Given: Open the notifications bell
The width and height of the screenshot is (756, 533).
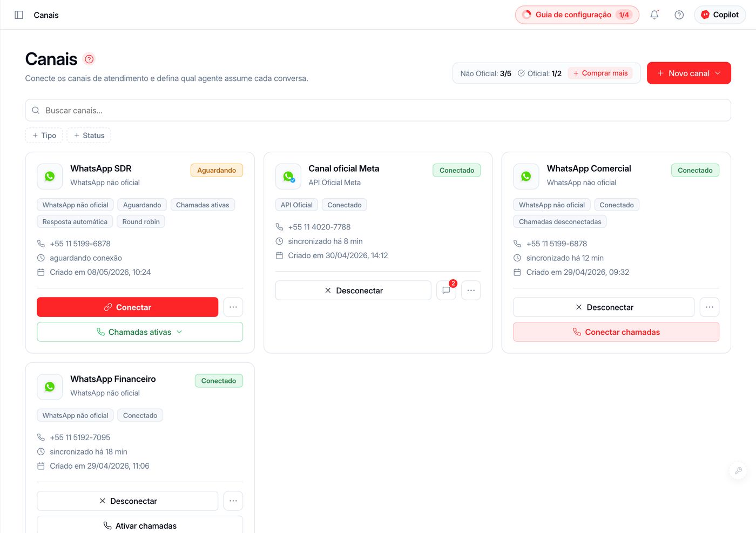Looking at the screenshot, I should (x=654, y=15).
